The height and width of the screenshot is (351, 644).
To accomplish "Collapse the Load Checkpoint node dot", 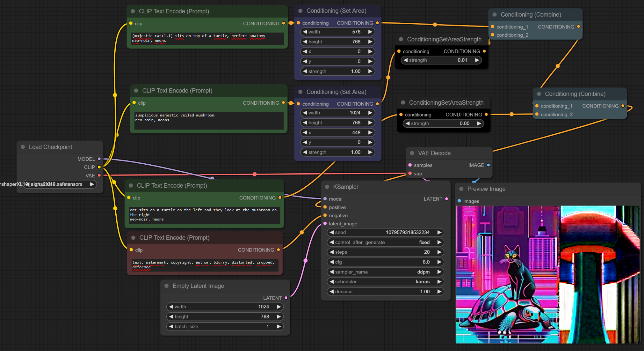I will 23,147.
